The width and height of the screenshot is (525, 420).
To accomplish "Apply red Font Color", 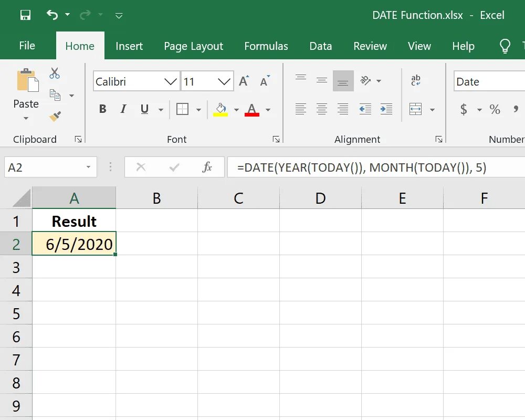I will click(252, 110).
